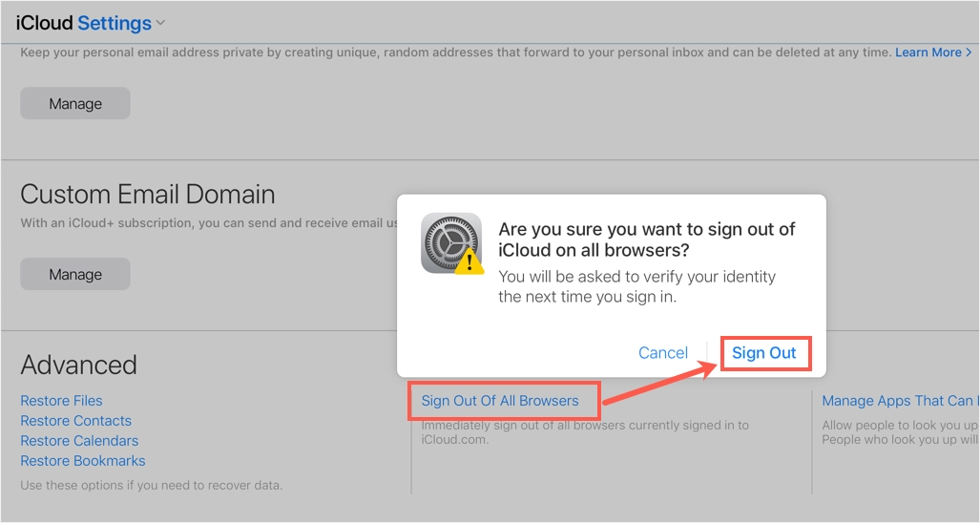Viewport: 980px width, 523px height.
Task: Click Sign Out Of All Browsers link
Action: click(x=500, y=401)
